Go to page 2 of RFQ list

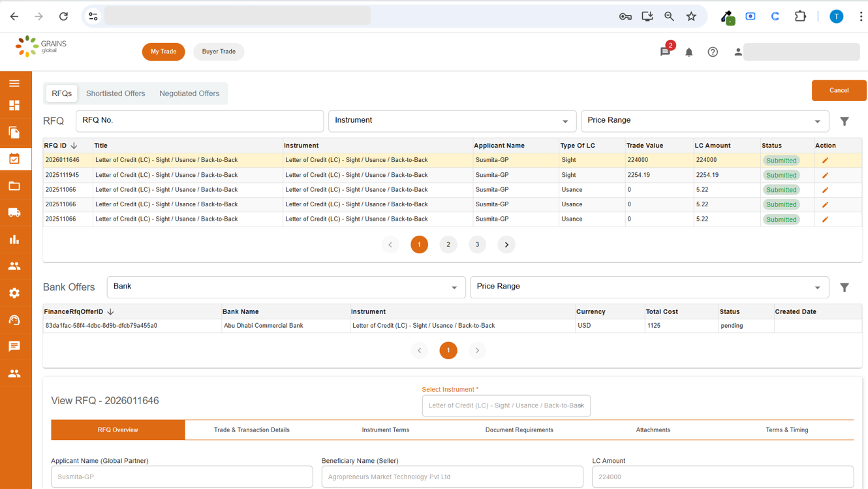coord(448,245)
